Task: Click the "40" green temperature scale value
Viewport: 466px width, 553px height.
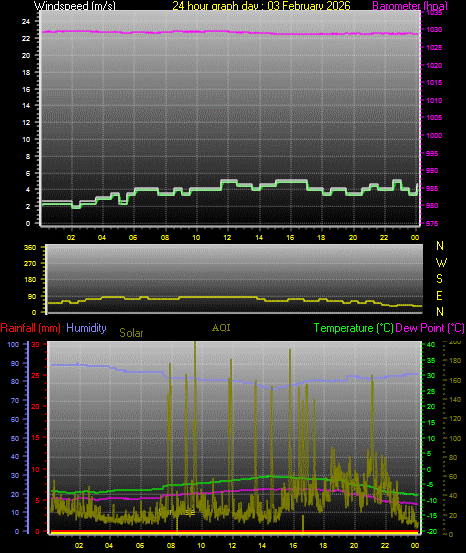Action: tap(431, 345)
